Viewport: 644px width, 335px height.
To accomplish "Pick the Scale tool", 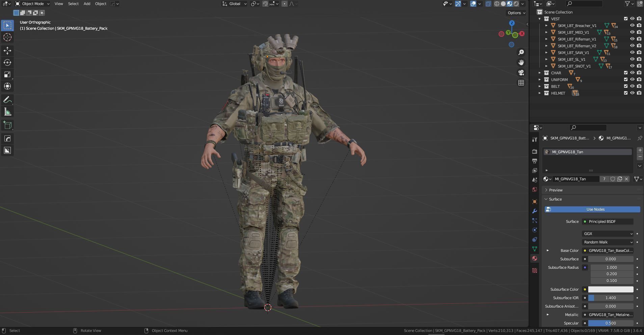I will coord(7,75).
